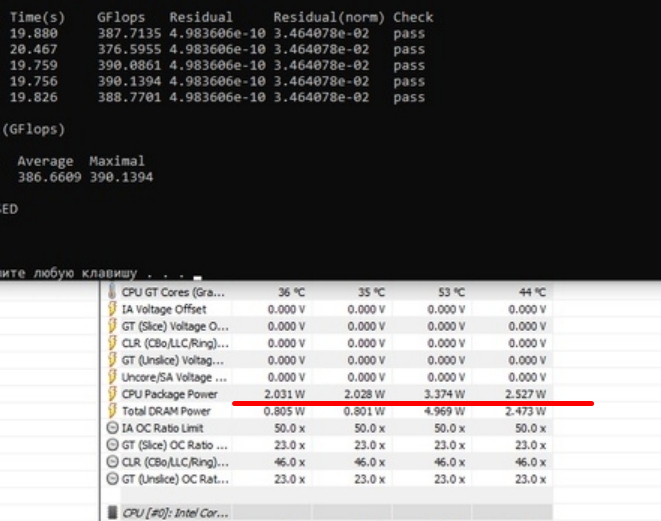
Task: Select the 'Total DRAM Power' sensor label
Action: pos(166,411)
